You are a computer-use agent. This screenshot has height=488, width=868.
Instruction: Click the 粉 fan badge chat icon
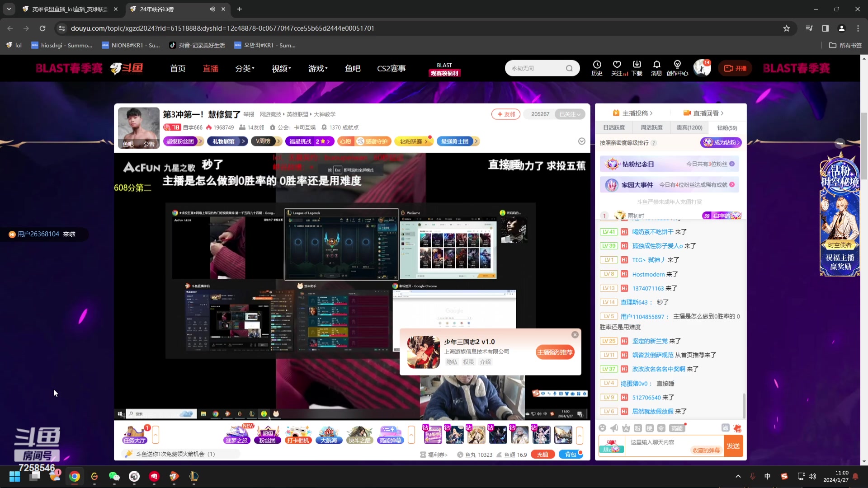tap(637, 428)
